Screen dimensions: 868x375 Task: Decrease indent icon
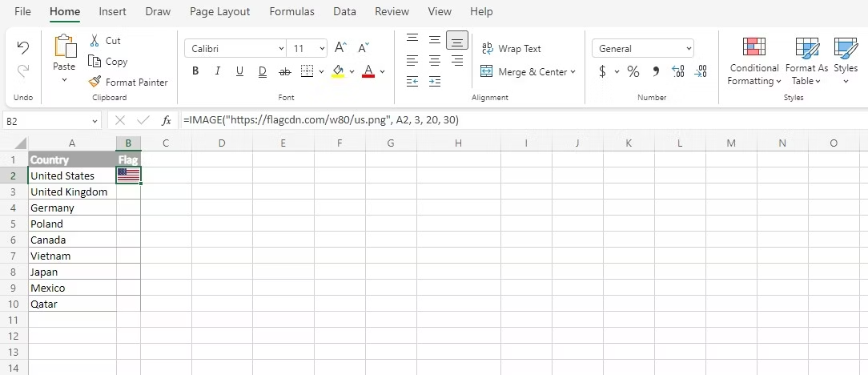click(412, 82)
